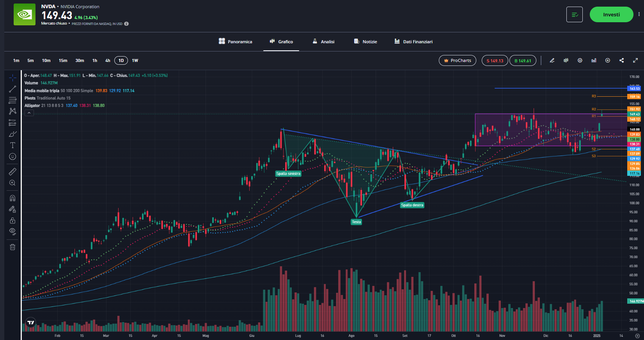Screen dimensions: 644x340
Task: Open the emoji icons tool
Action: click(12, 157)
